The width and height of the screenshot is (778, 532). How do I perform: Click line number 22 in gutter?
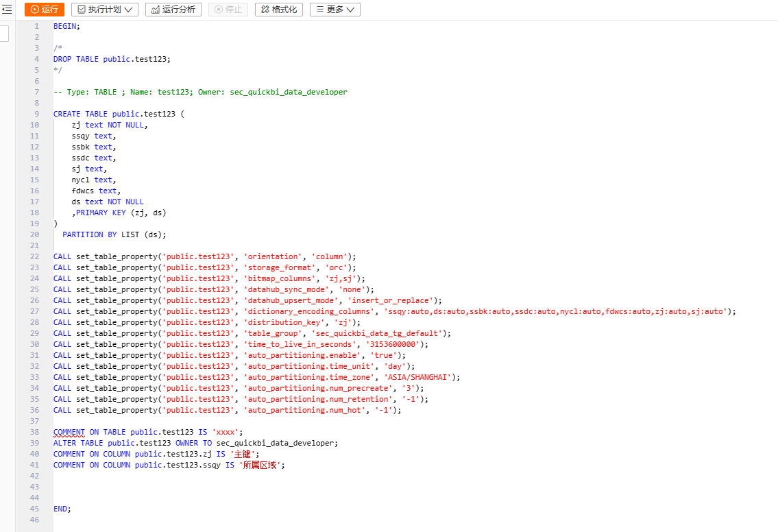[34, 256]
